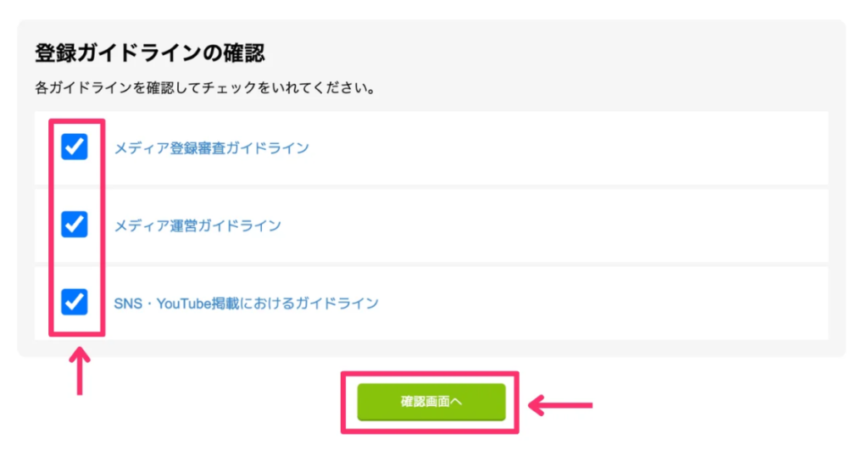Image resolution: width=868 pixels, height=456 pixels.
Task: Click the 登録ガイドラインの確認 heading
Action: point(150,53)
